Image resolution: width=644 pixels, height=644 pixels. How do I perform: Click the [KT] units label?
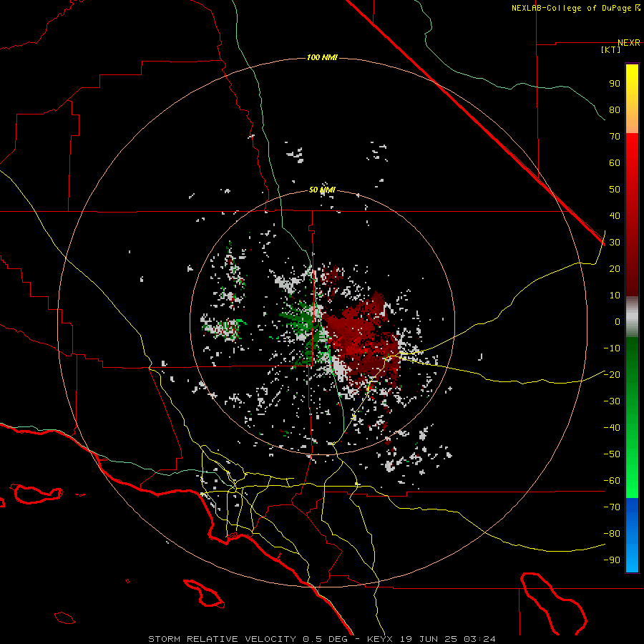pos(610,49)
